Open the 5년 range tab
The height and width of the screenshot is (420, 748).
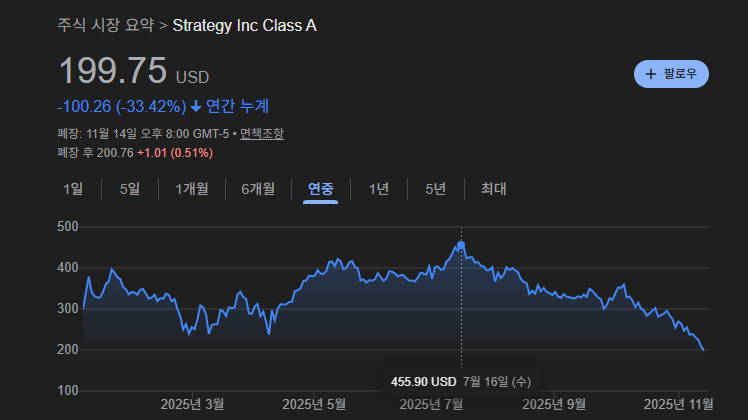point(436,188)
